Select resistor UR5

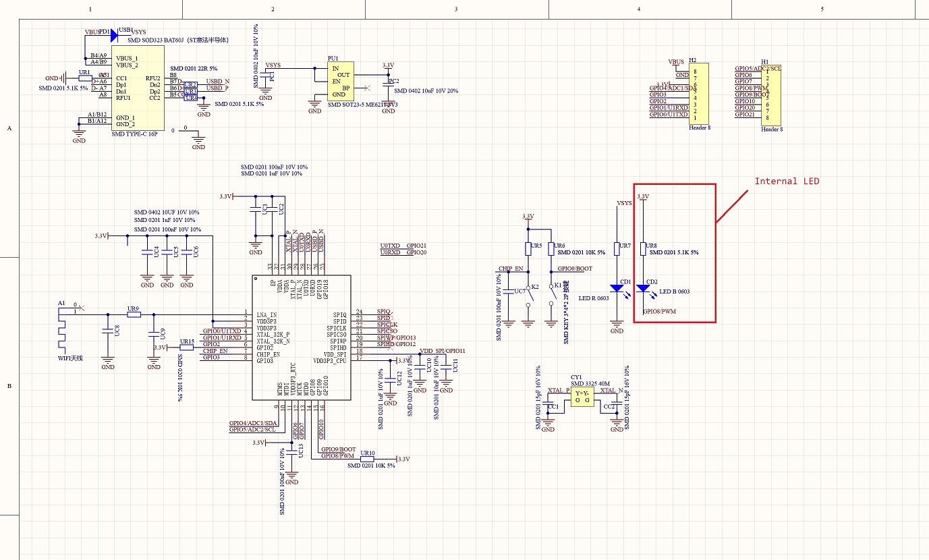[x=528, y=249]
